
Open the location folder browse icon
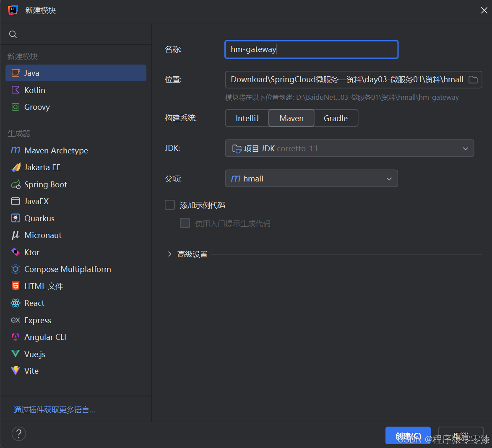click(x=473, y=80)
